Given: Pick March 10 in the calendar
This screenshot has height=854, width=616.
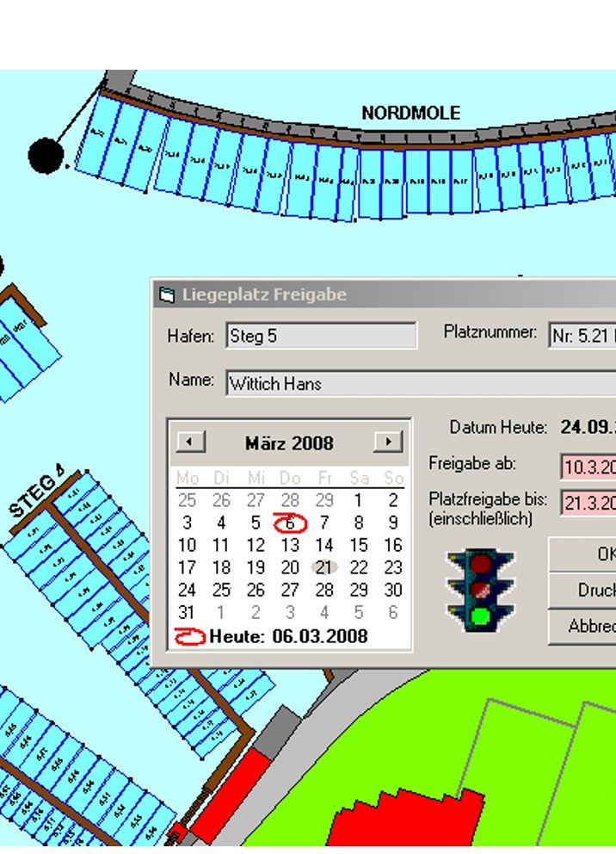Looking at the screenshot, I should 187,545.
